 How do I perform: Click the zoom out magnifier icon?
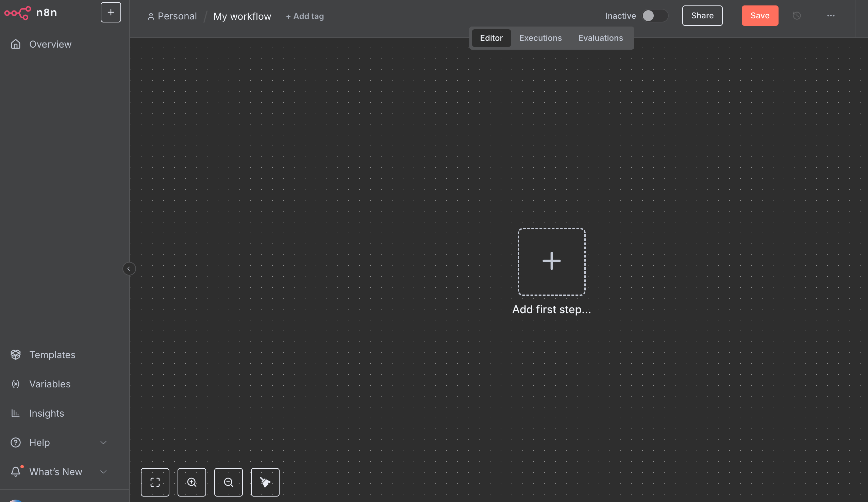(228, 482)
